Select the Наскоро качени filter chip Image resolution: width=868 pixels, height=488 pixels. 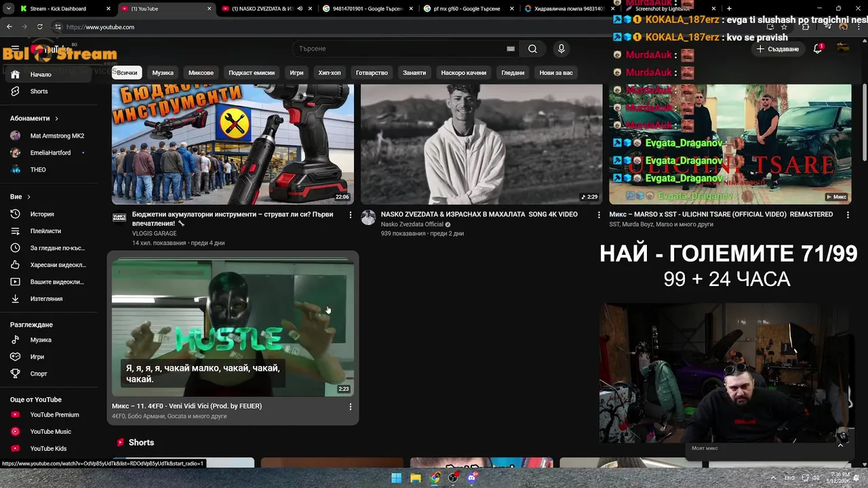[464, 73]
